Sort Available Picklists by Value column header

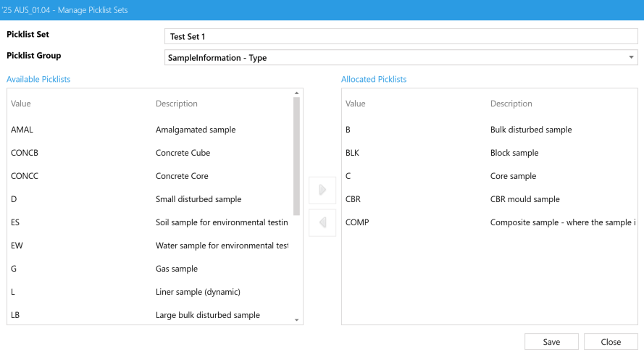pos(21,104)
